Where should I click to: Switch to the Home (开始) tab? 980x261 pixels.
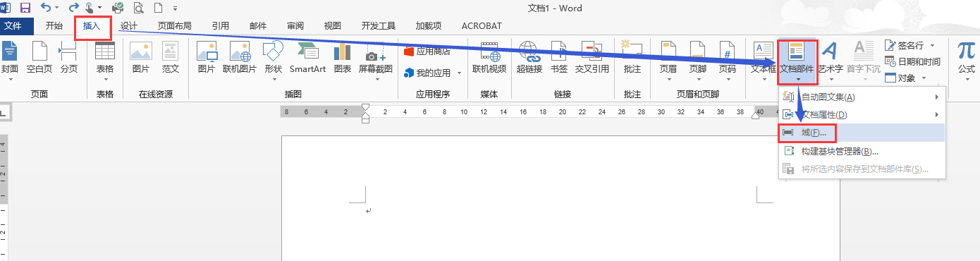[x=54, y=26]
